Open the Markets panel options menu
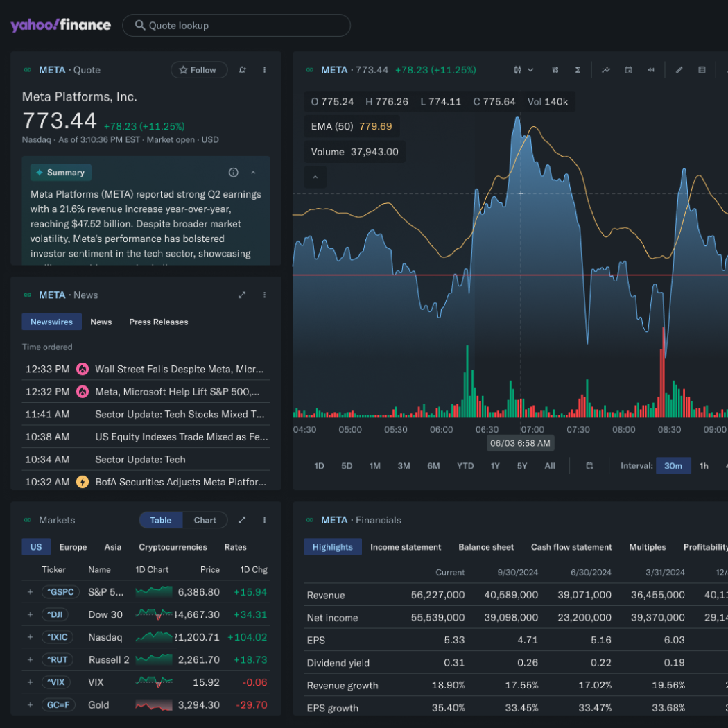The height and width of the screenshot is (728, 728). (265, 521)
